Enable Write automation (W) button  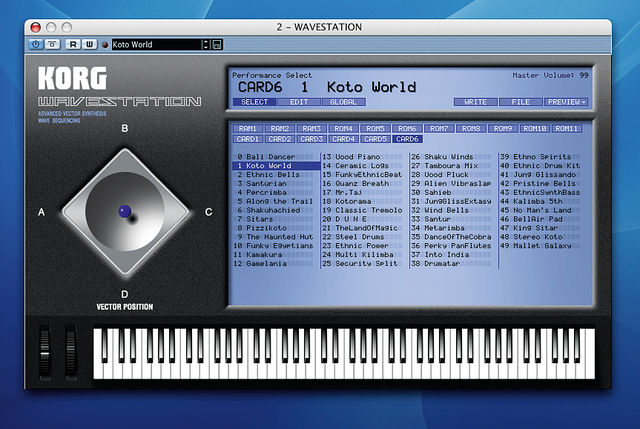(89, 44)
